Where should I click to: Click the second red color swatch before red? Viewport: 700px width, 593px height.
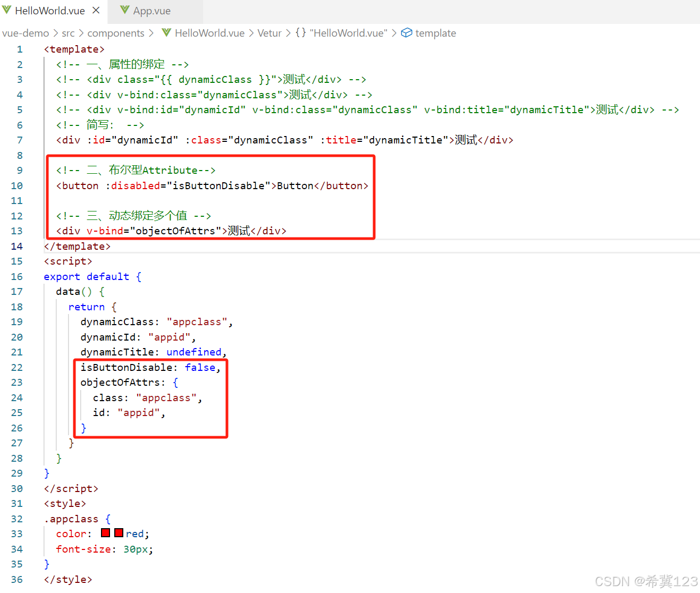[x=119, y=533]
